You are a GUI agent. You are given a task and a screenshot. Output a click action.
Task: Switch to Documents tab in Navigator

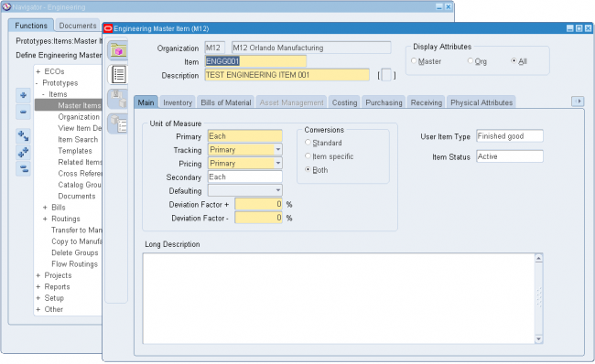[x=78, y=26]
